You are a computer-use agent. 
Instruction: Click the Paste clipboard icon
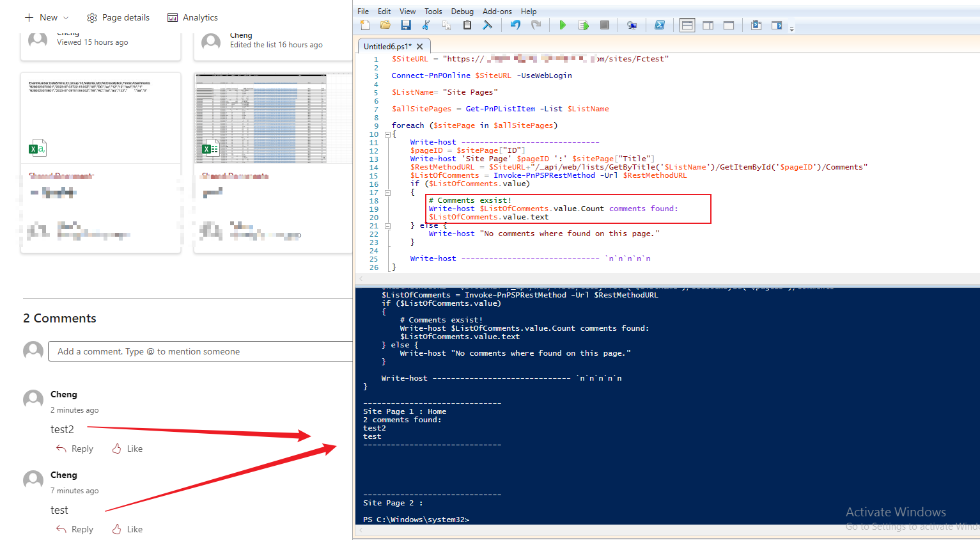467,25
